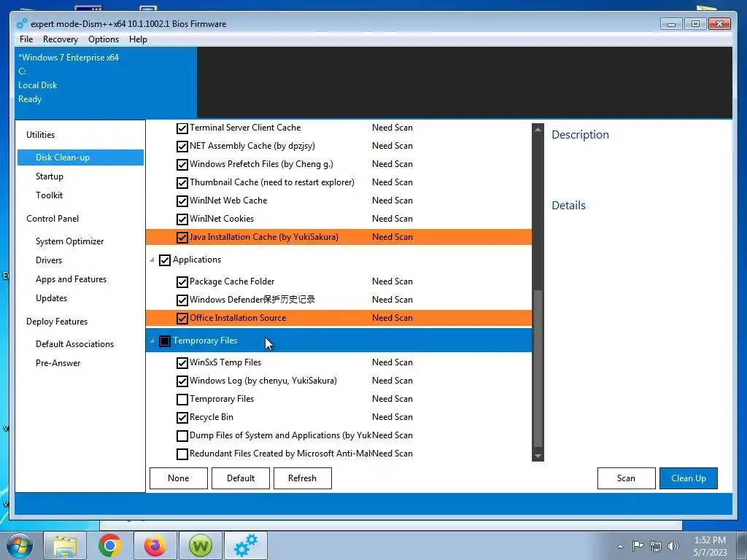
Task: Open Toolkit in the sidebar
Action: pyautogui.click(x=49, y=195)
